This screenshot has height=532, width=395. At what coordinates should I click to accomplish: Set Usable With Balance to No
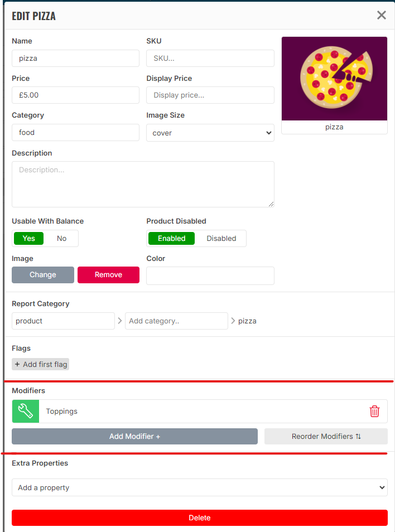point(61,238)
